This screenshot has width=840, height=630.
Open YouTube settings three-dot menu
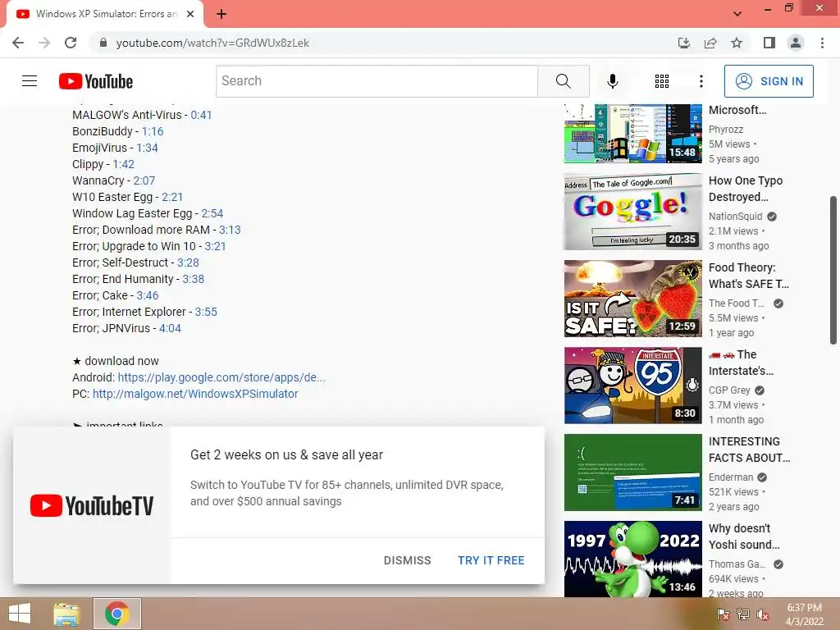(x=701, y=81)
